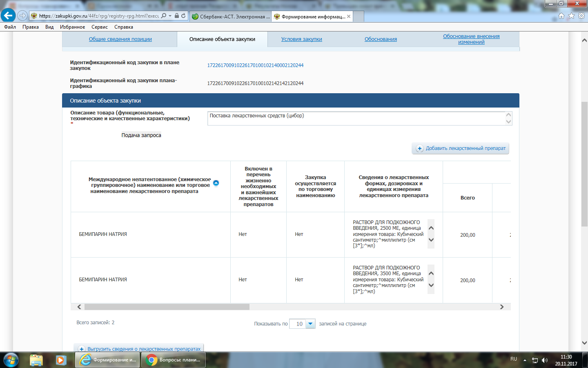This screenshot has width=588, height=368.
Task: Click Добавить лекарственный препарат button
Action: pyautogui.click(x=461, y=148)
